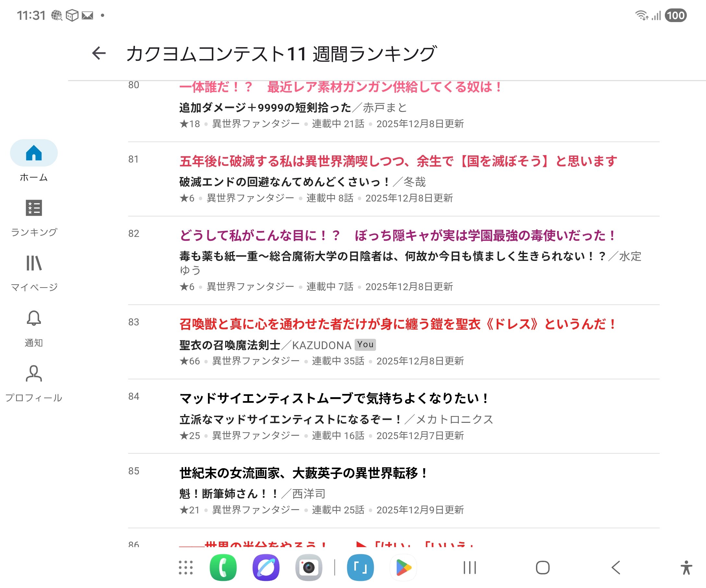Open マイページ library icon
This screenshot has height=588, width=706.
pyautogui.click(x=34, y=263)
